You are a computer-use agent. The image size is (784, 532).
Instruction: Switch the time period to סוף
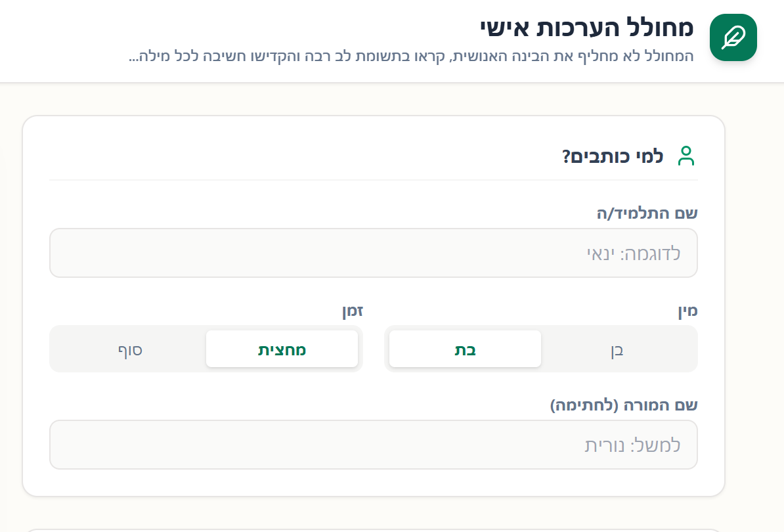(x=129, y=349)
